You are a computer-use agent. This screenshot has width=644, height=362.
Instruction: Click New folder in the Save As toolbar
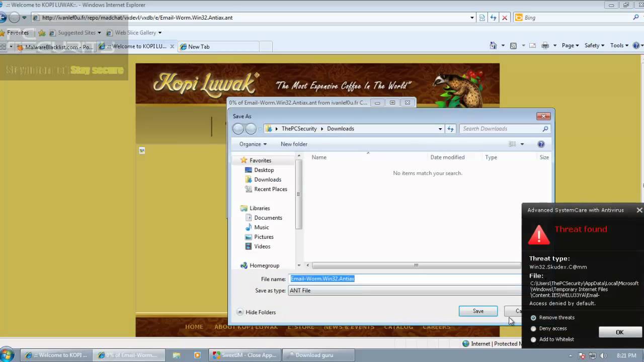click(x=294, y=144)
